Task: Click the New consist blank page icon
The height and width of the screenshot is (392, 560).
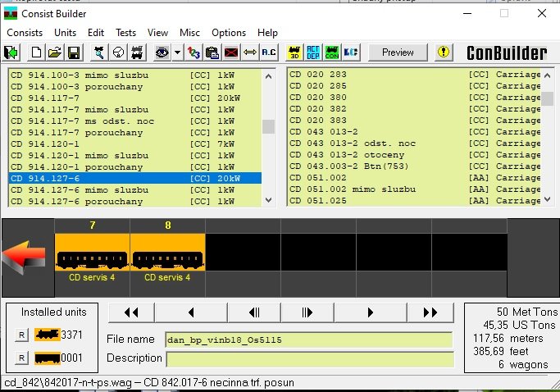Action: [x=36, y=52]
